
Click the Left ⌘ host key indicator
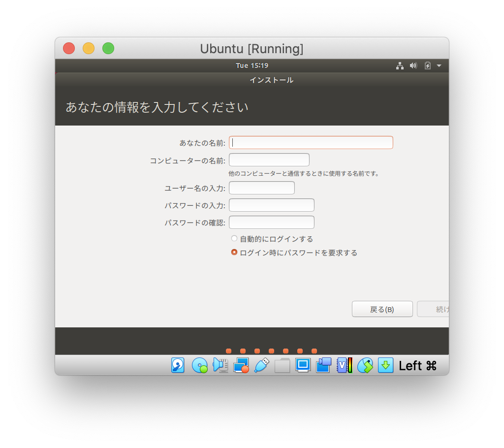click(x=417, y=366)
